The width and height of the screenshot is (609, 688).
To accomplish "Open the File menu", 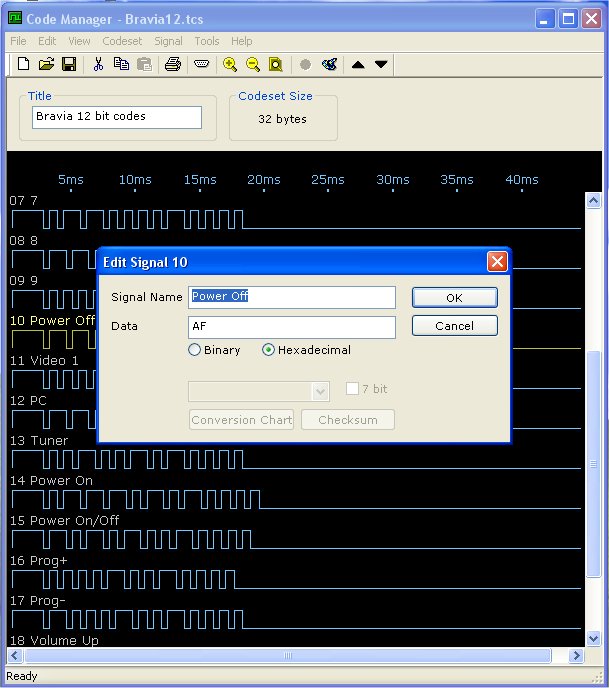I will (18, 41).
